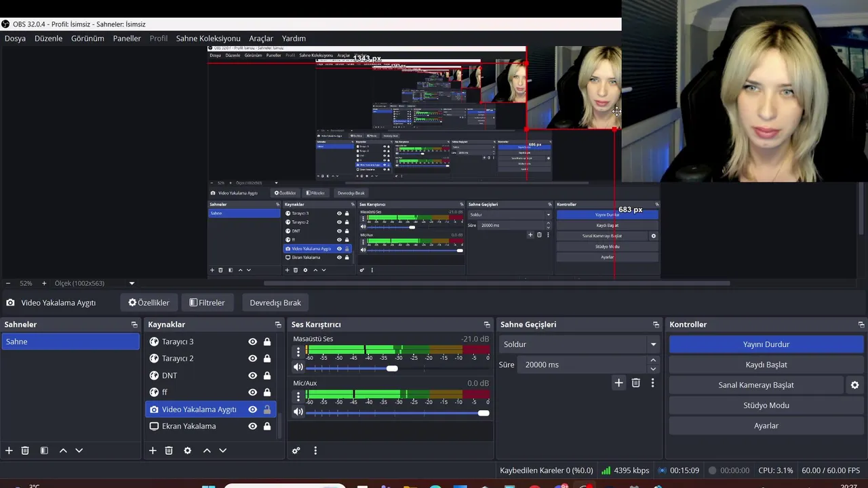Pop out the Sahne Geçişleri dock panel

pyautogui.click(x=656, y=325)
